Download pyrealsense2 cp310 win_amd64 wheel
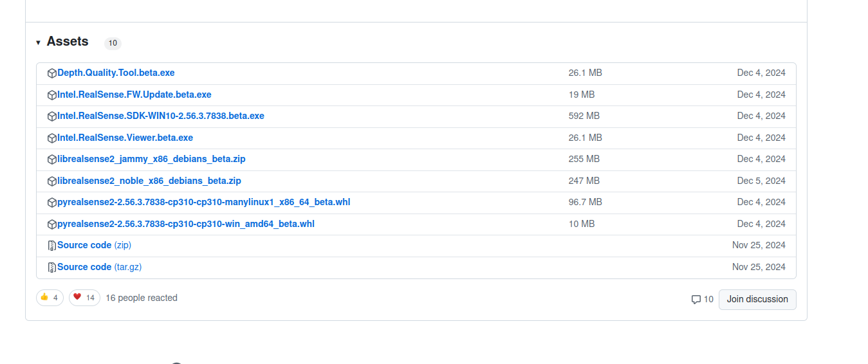The image size is (868, 364). (186, 224)
